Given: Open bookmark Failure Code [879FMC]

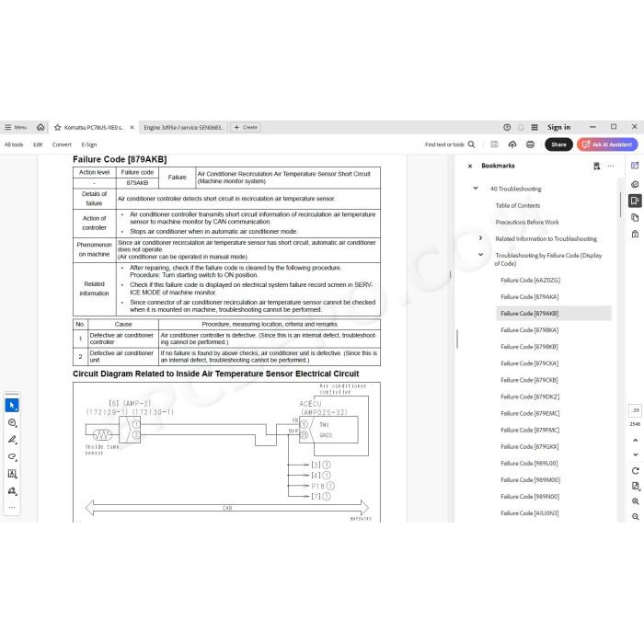Looking at the screenshot, I should click(x=530, y=430).
